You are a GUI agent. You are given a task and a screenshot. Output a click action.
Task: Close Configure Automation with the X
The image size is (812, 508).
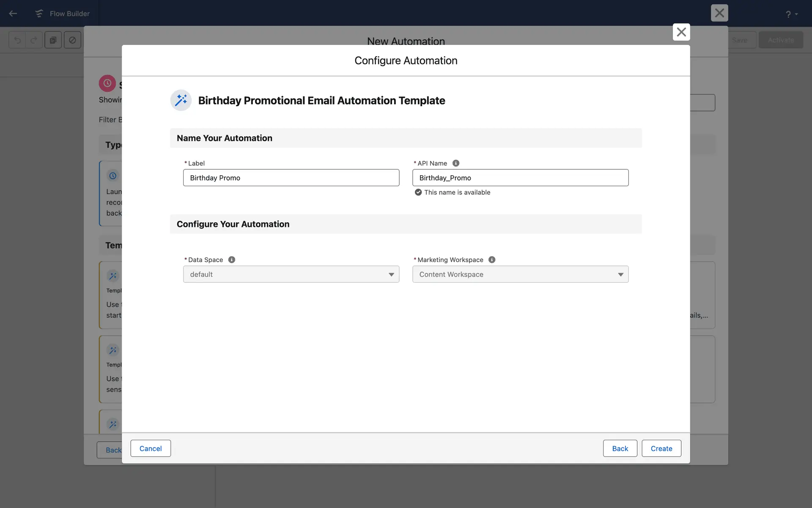tap(681, 32)
